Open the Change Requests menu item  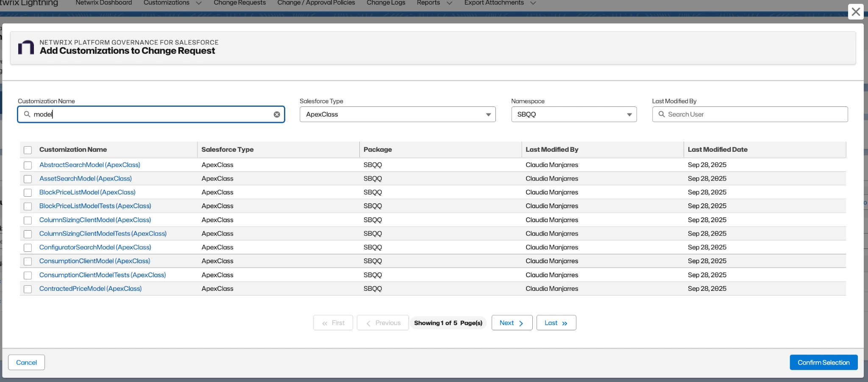[239, 3]
